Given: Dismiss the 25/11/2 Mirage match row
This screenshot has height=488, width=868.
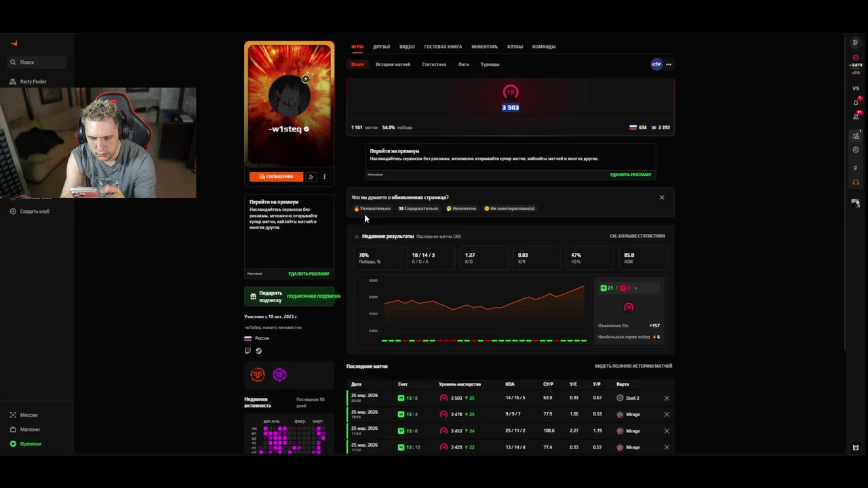Looking at the screenshot, I should coord(667,430).
